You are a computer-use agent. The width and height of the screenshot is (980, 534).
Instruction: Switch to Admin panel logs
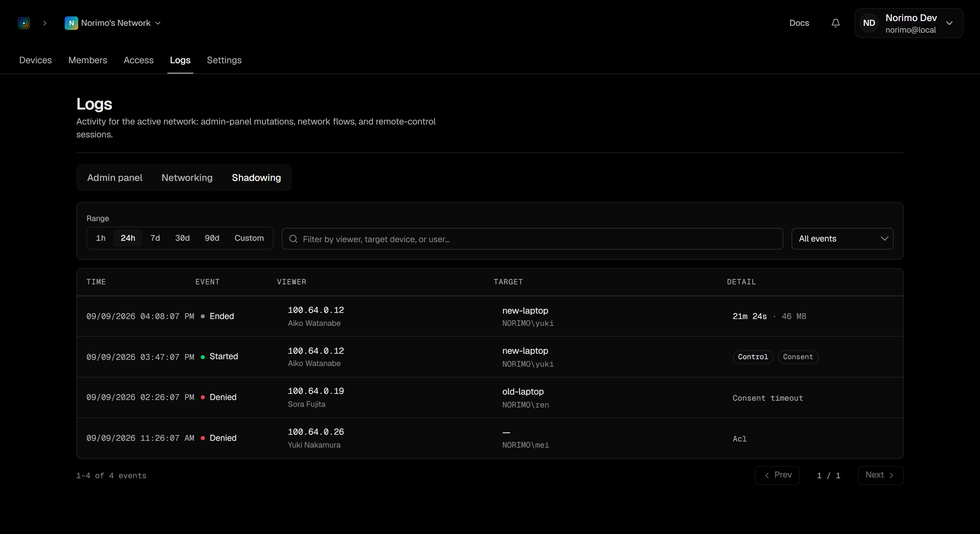point(115,178)
